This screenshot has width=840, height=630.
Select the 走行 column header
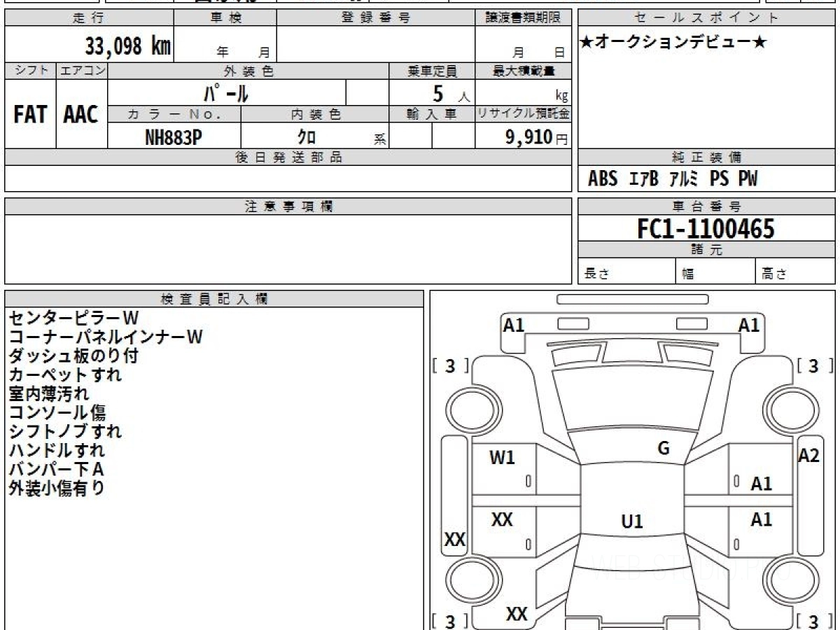(x=89, y=17)
